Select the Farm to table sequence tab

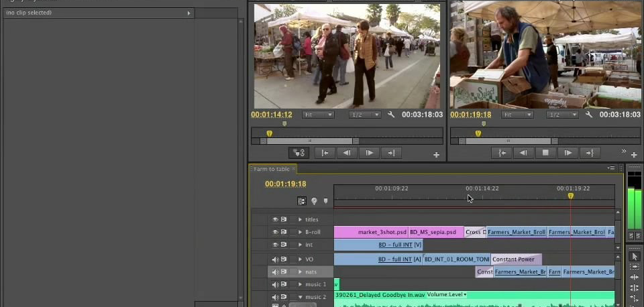tap(271, 169)
